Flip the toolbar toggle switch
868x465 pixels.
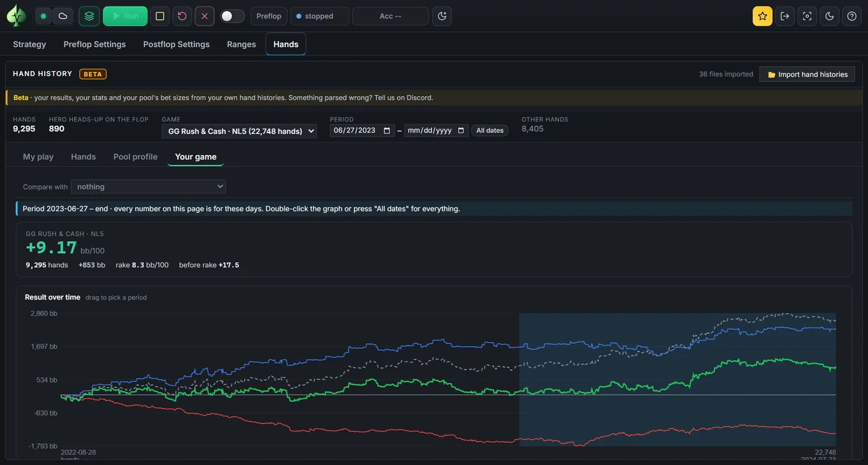[232, 16]
